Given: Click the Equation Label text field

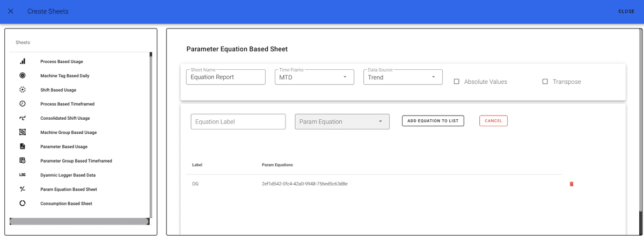Looking at the screenshot, I should 238,121.
